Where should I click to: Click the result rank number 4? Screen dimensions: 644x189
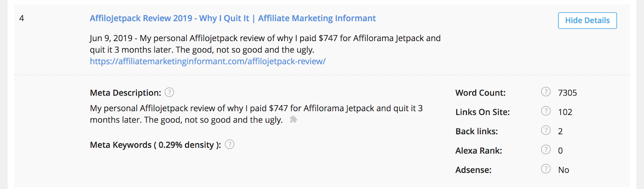(22, 19)
